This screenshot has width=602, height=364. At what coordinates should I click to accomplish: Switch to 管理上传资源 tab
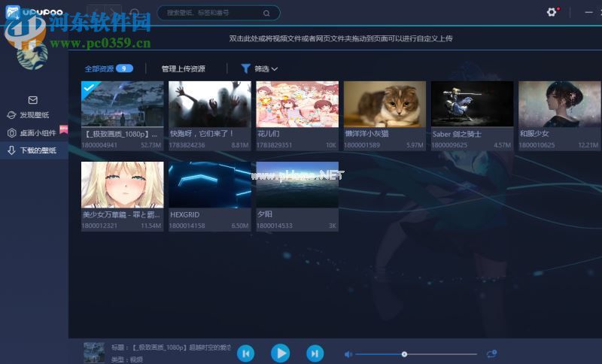(x=183, y=69)
